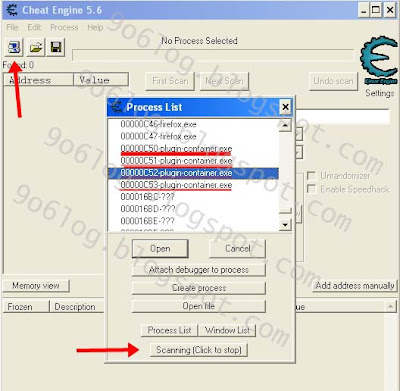The image size is (400, 391).
Task: Close the Process List dialog
Action: [285, 107]
